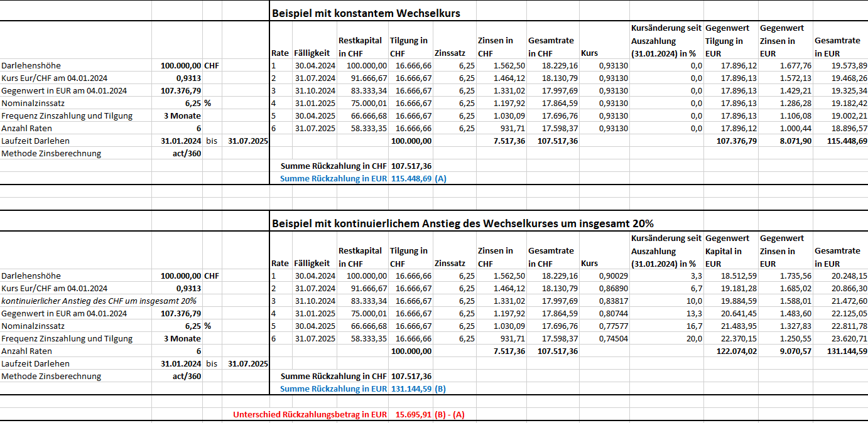868x423 pixels.
Task: Click Gegenwert Zinsen value 1.286,28
Action: (795, 103)
